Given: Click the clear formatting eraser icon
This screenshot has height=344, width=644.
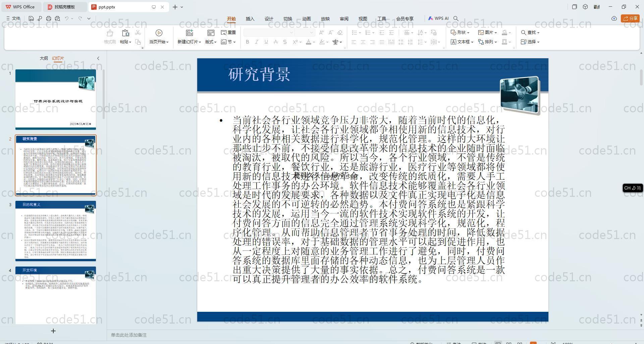Looking at the screenshot, I should pos(340,33).
